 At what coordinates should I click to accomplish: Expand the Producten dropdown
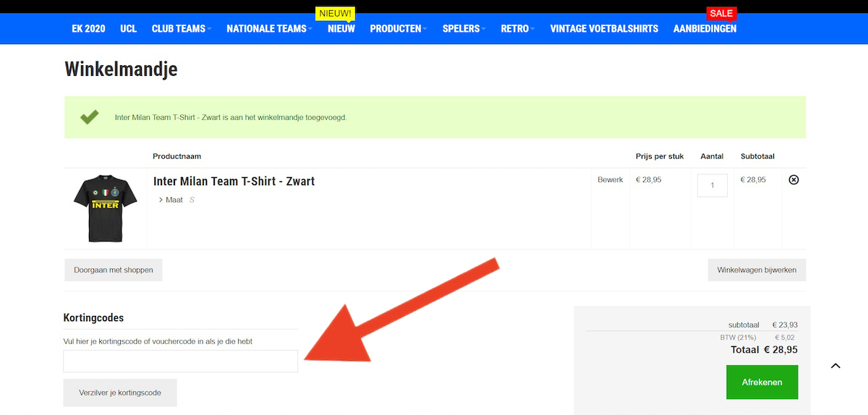[x=399, y=29]
